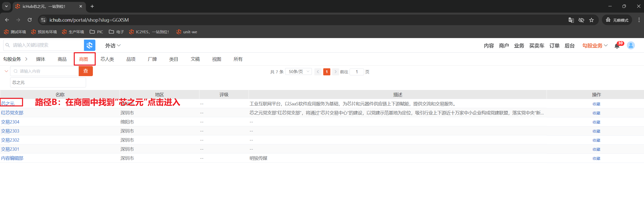Switch to the 视图 tab
The width and height of the screenshot is (644, 217).
pyautogui.click(x=217, y=59)
